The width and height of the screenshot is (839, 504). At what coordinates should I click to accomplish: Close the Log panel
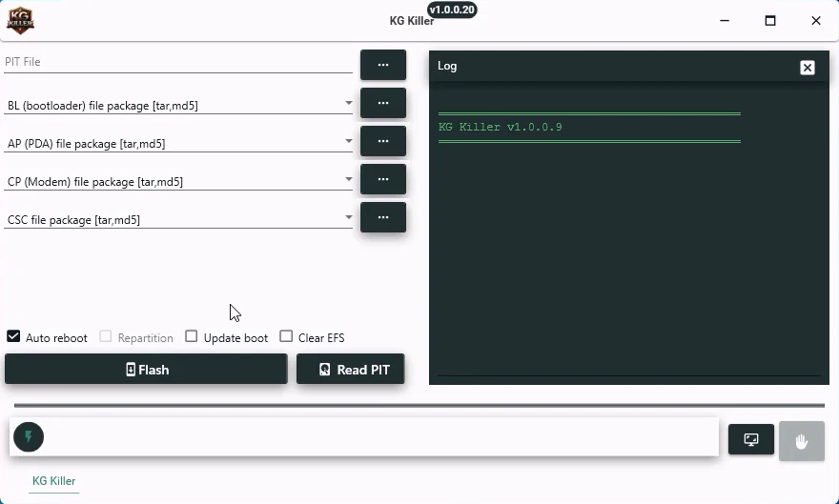click(808, 67)
